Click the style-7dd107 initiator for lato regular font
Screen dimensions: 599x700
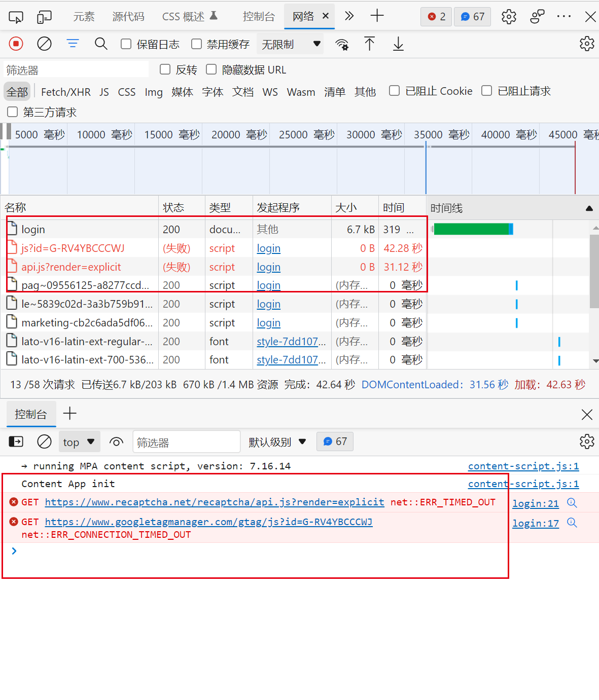pos(291,342)
